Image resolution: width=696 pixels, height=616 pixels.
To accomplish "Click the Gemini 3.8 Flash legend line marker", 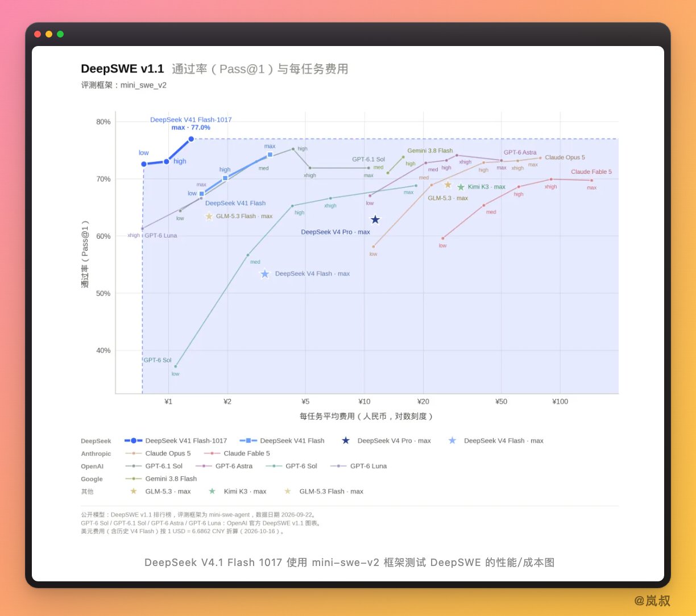I will (133, 478).
